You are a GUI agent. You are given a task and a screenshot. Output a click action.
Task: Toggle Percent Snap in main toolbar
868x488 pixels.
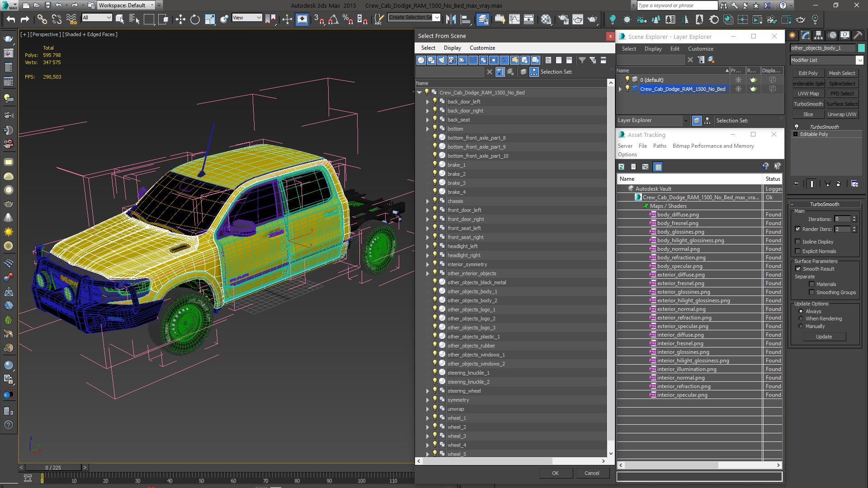tap(348, 19)
